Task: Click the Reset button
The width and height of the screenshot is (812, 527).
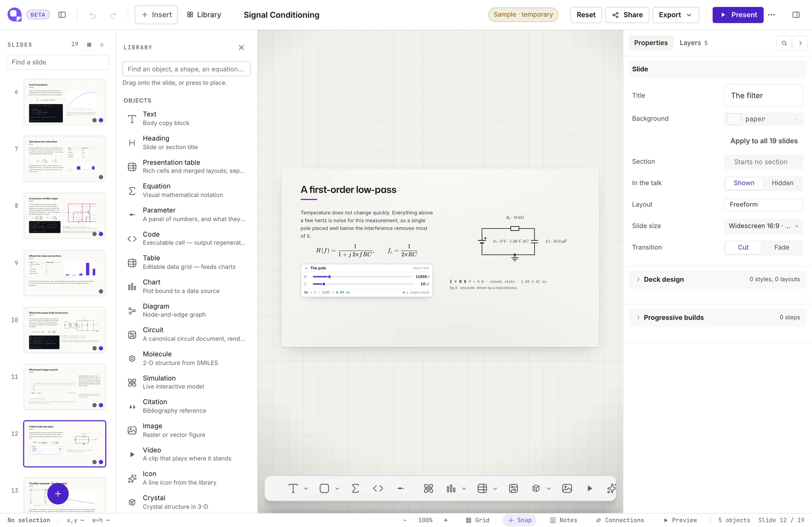Action: tap(586, 15)
